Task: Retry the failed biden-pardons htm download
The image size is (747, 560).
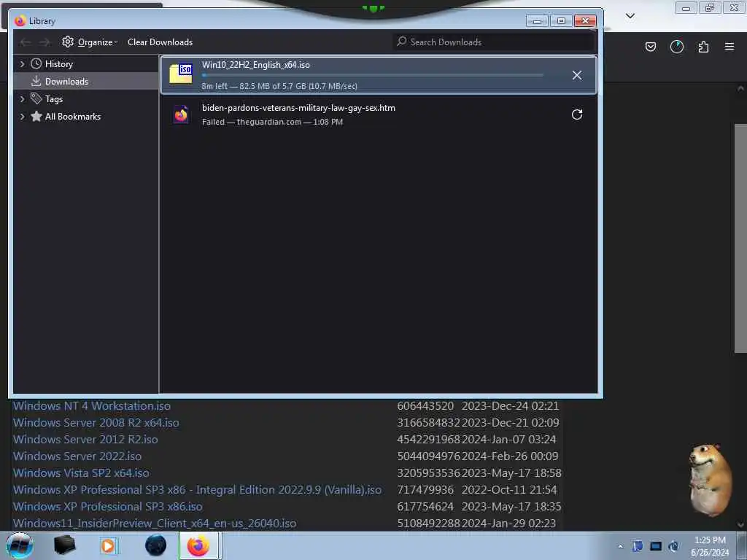Action: pos(577,114)
